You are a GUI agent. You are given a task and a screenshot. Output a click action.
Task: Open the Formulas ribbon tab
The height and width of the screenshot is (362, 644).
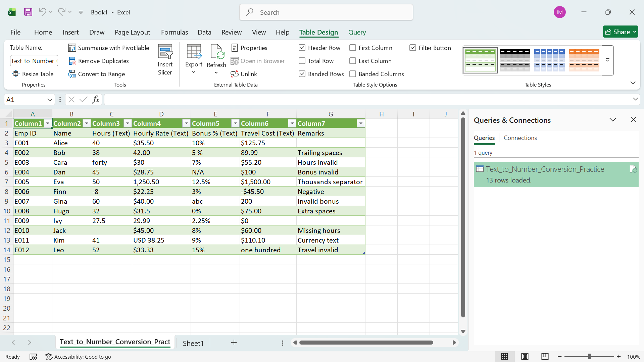[175, 32]
